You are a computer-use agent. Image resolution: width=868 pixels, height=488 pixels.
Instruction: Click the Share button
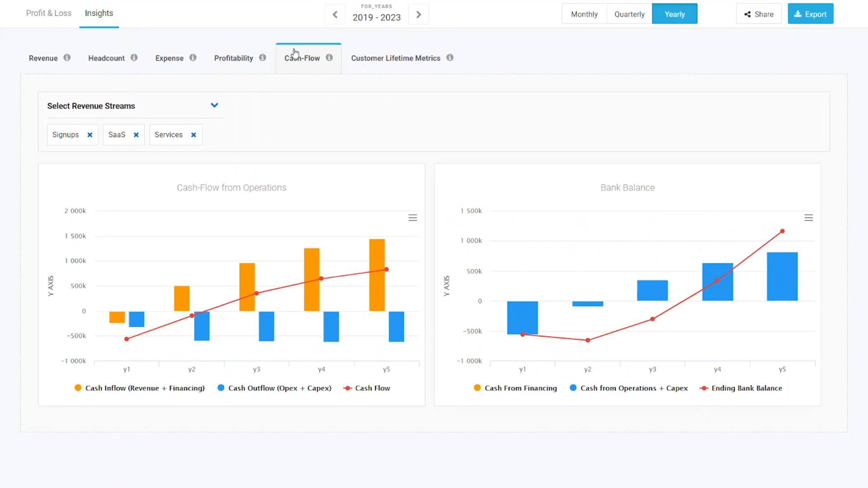pos(759,14)
